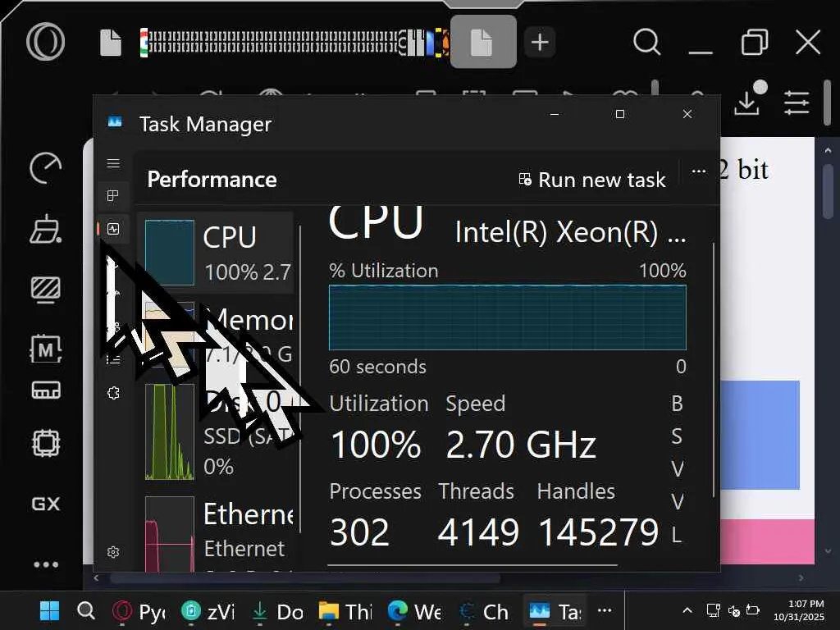This screenshot has width=840, height=630.
Task: Open a new browser tab
Action: [x=539, y=42]
